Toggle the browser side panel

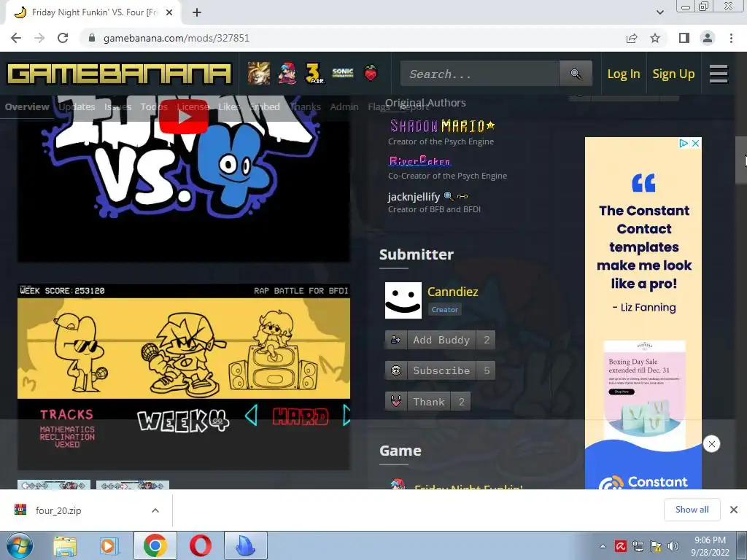click(x=684, y=38)
